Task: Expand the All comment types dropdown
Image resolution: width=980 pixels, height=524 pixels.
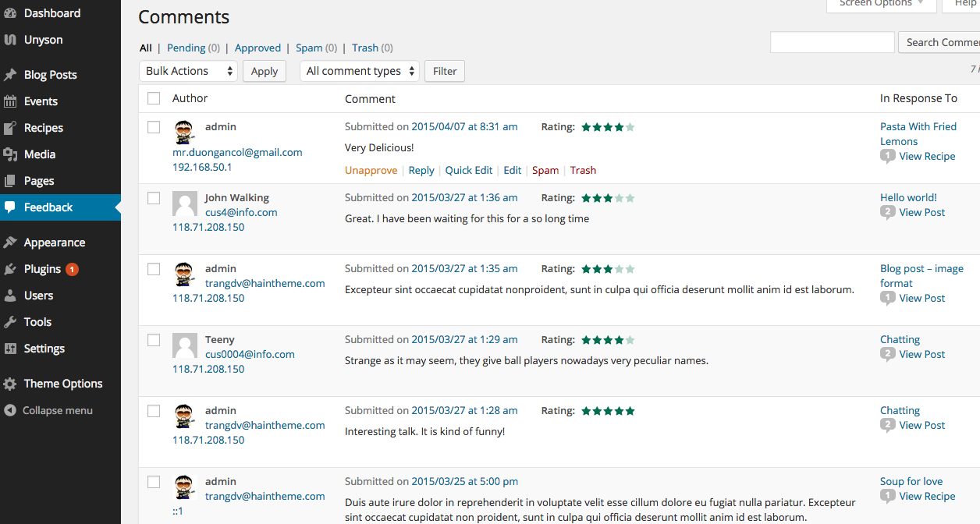Action: point(359,71)
